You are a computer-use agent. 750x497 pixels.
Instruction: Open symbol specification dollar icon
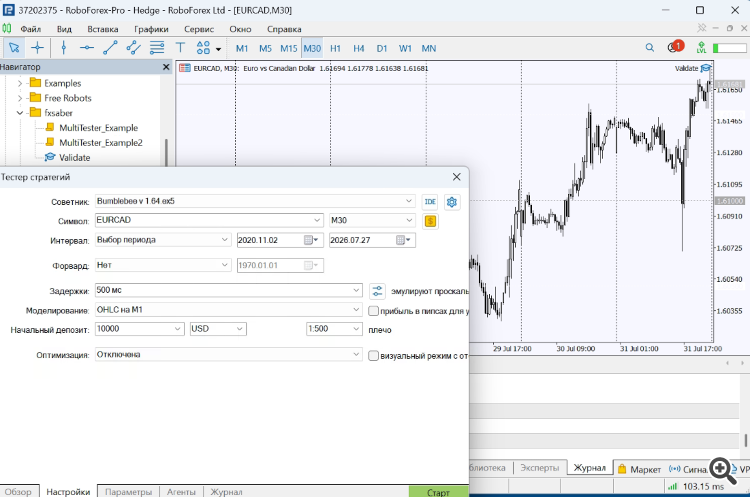[x=430, y=221]
